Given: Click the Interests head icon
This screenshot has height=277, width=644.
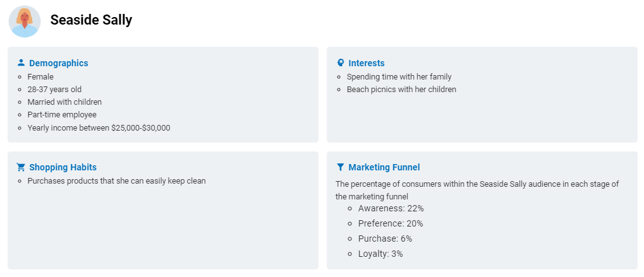Looking at the screenshot, I should click(x=340, y=62).
